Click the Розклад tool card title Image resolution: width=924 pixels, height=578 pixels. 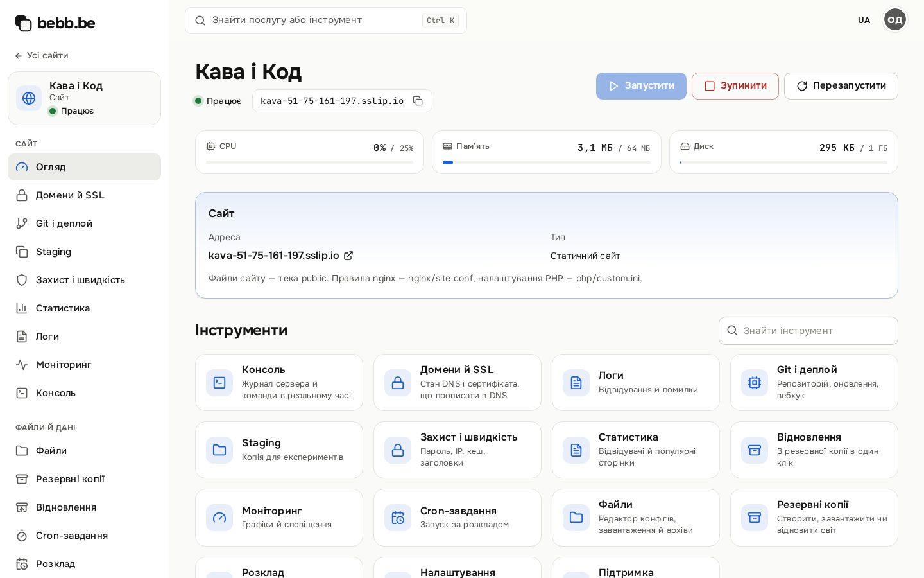coord(263,572)
